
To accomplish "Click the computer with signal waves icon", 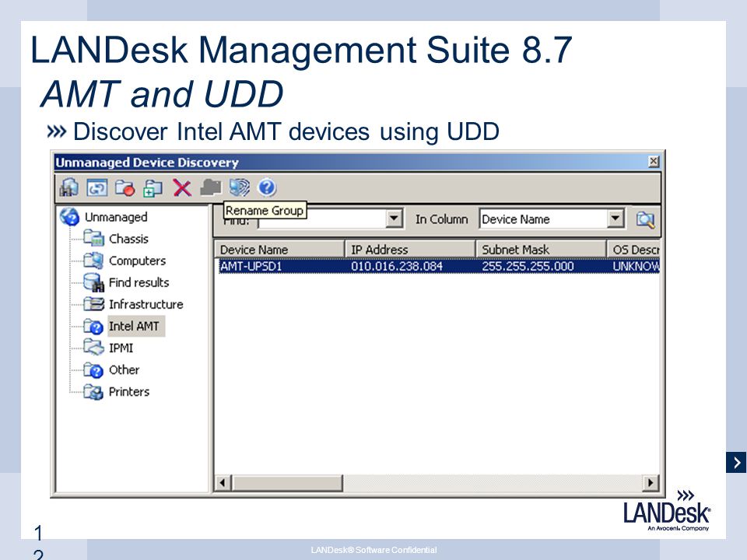I will pyautogui.click(x=239, y=187).
